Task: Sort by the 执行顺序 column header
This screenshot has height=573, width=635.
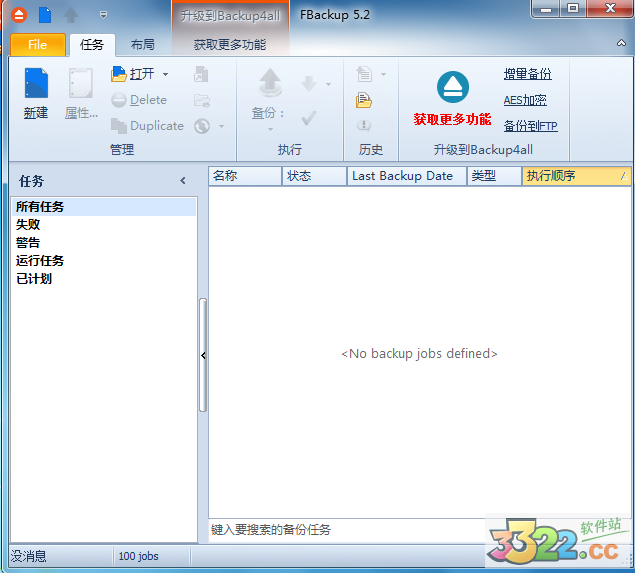Action: pos(577,176)
